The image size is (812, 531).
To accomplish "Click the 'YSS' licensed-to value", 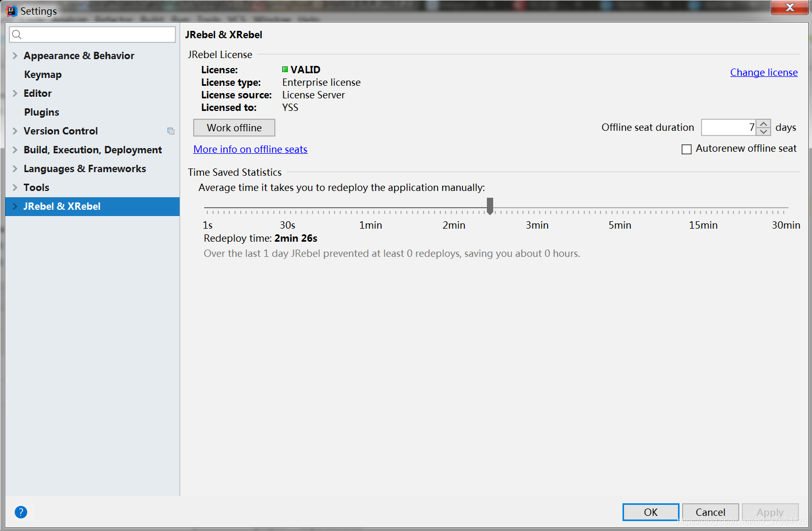I will pyautogui.click(x=290, y=107).
